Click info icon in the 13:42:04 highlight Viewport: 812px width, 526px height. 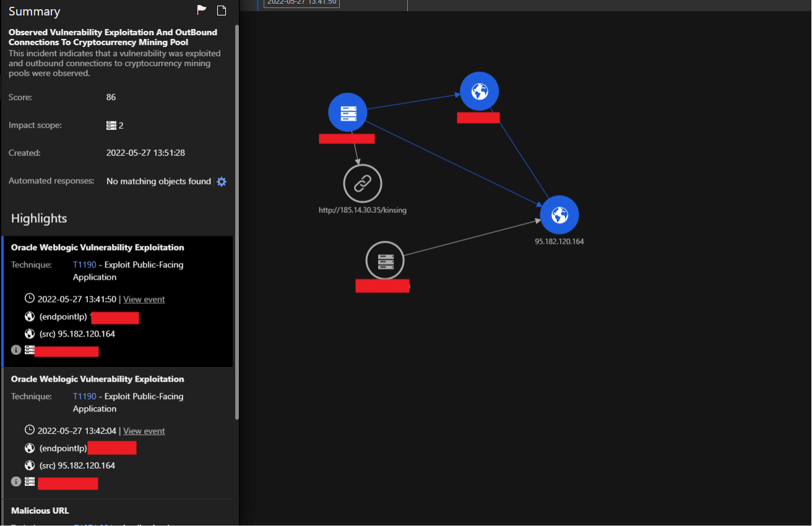pos(16,481)
